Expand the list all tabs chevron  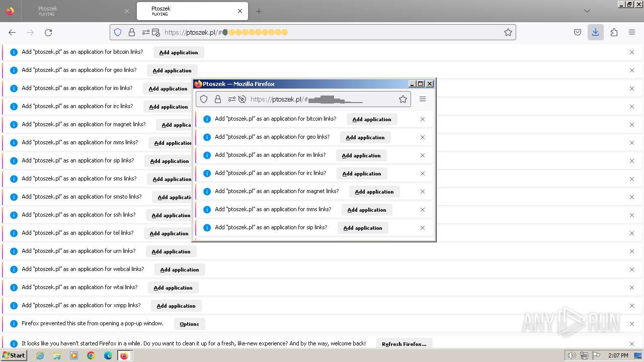tap(587, 11)
